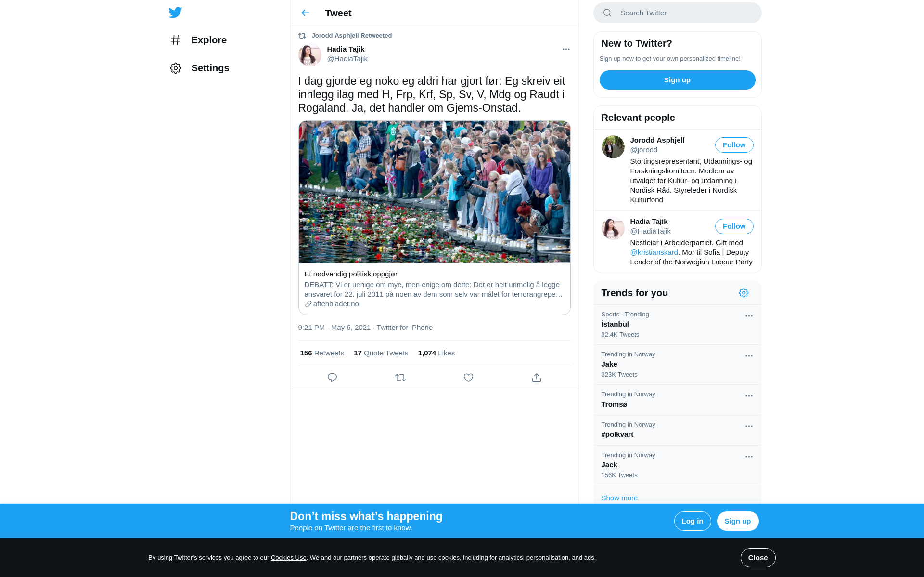The height and width of the screenshot is (577, 924).
Task: View the 17 Quote Tweets
Action: (x=381, y=353)
